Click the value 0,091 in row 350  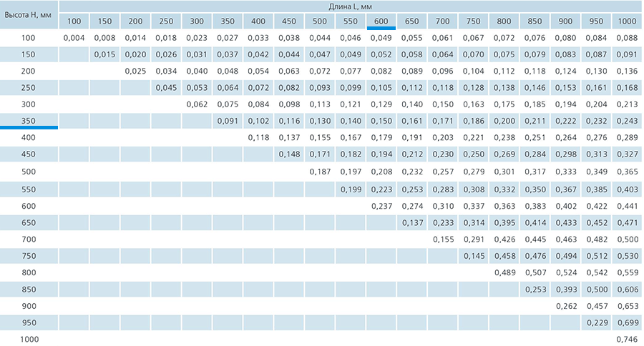coord(228,121)
